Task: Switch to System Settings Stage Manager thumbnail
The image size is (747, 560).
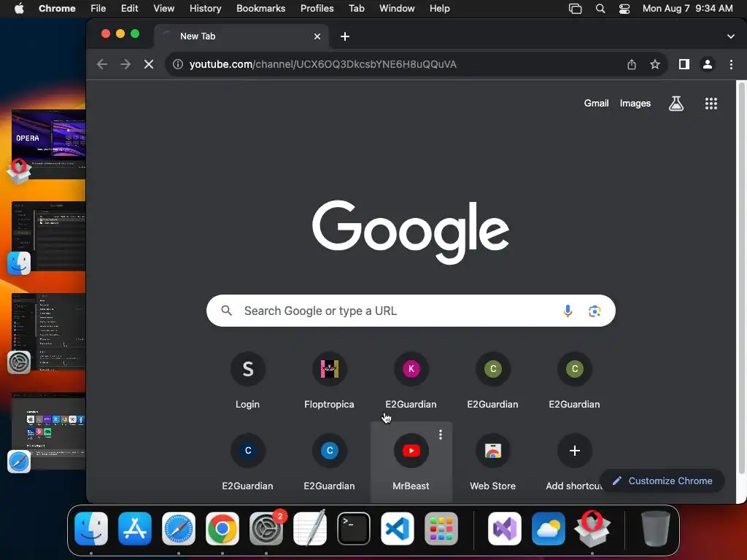Action: [x=49, y=332]
